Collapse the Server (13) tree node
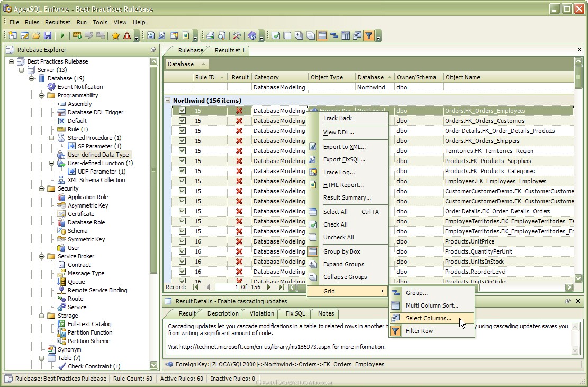Screen dimensions: 588x387 [21, 70]
